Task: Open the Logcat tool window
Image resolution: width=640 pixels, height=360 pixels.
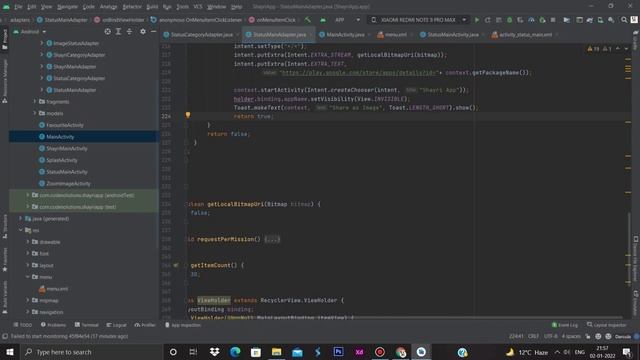Action: pyautogui.click(x=116, y=325)
